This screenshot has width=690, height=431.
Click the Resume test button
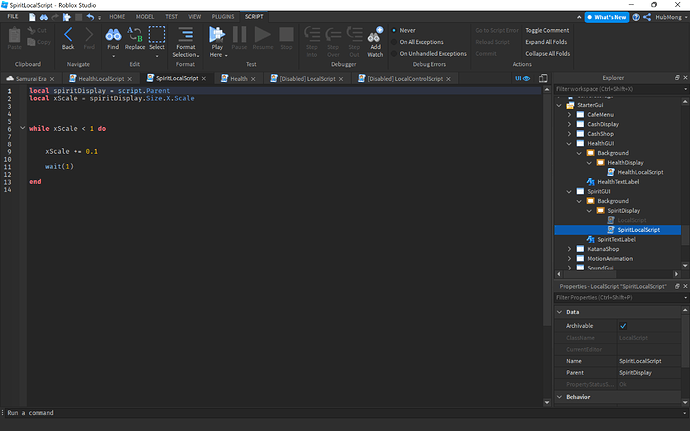tap(263, 35)
